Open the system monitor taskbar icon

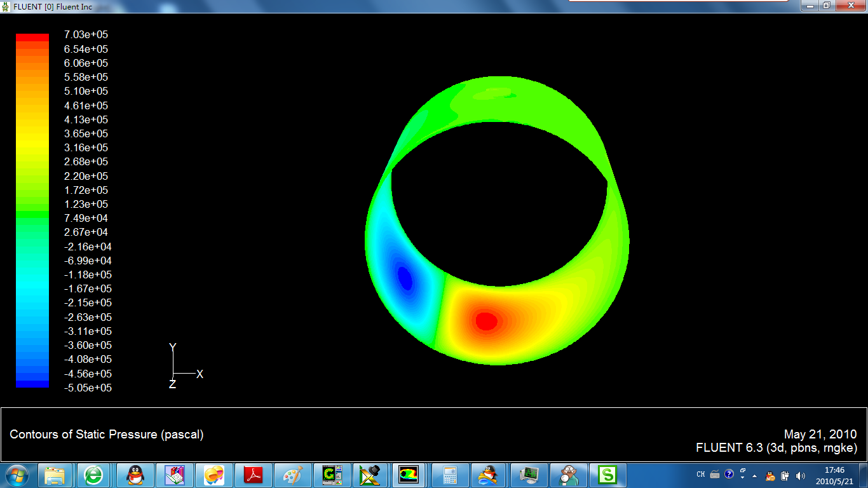(x=529, y=475)
